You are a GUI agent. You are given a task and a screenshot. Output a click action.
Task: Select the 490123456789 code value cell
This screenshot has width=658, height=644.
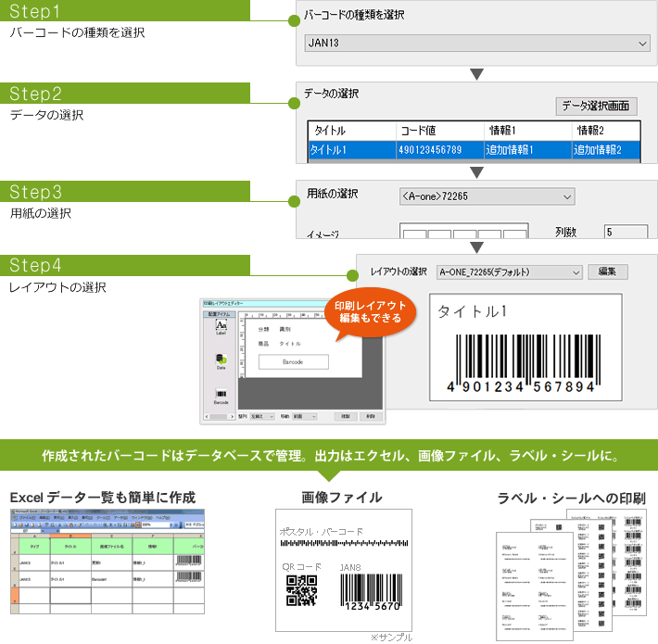click(x=440, y=150)
